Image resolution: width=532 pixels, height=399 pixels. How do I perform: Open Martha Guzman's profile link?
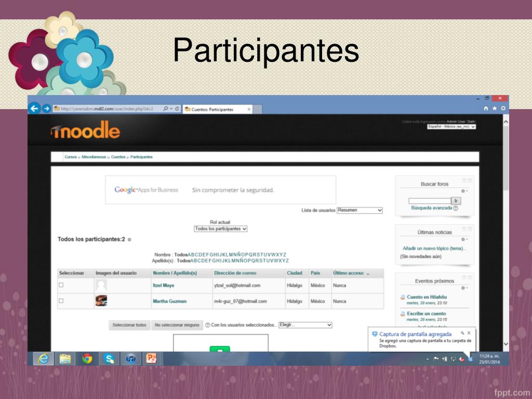(x=170, y=301)
